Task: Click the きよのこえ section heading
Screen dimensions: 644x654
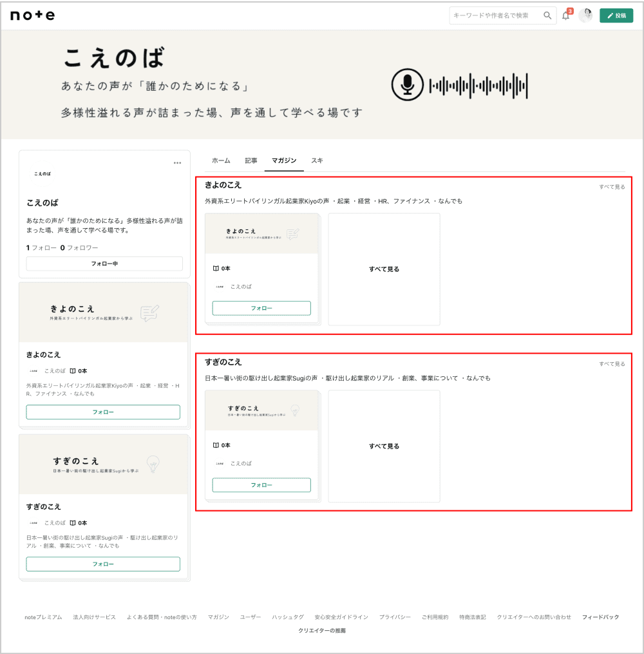Action: point(223,185)
